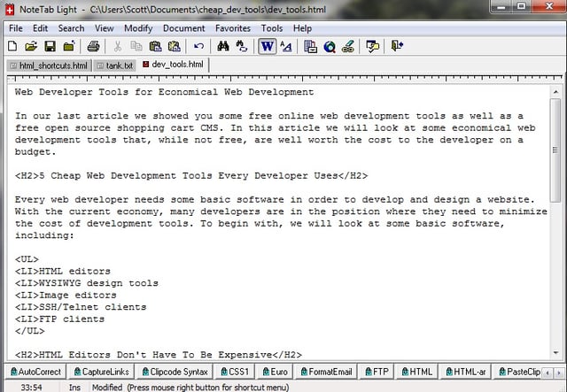This screenshot has width=567, height=392.
Task: View in browser with globe icon
Action: tap(330, 46)
